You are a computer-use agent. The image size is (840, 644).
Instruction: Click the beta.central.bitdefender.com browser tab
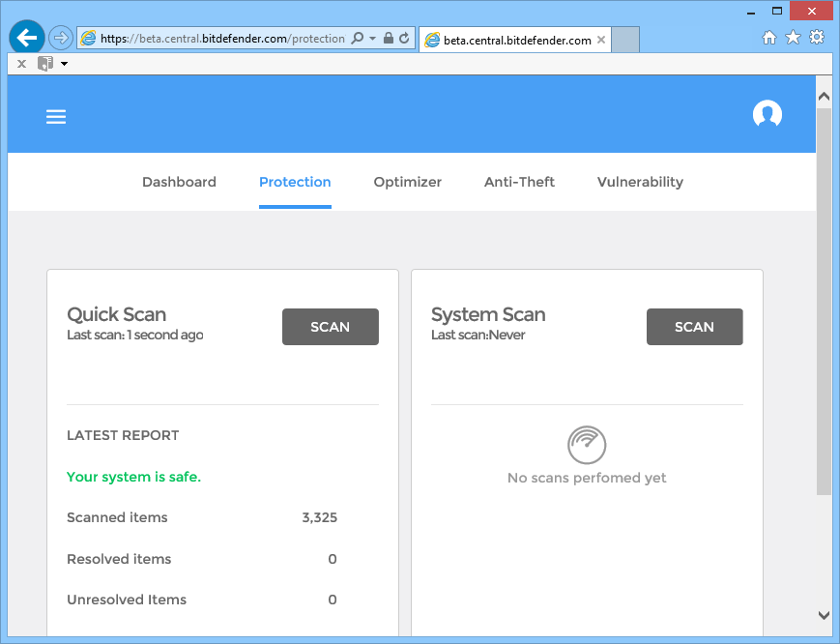point(512,40)
